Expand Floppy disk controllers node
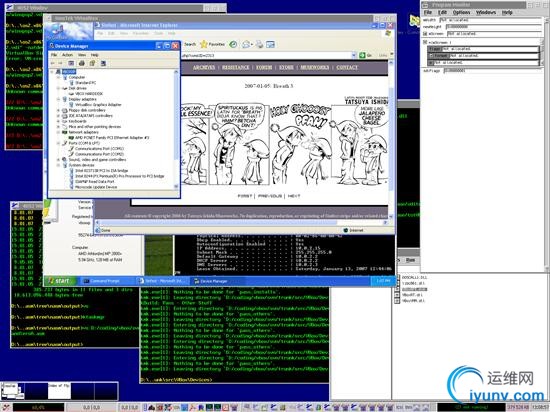550x412 pixels. (x=58, y=110)
